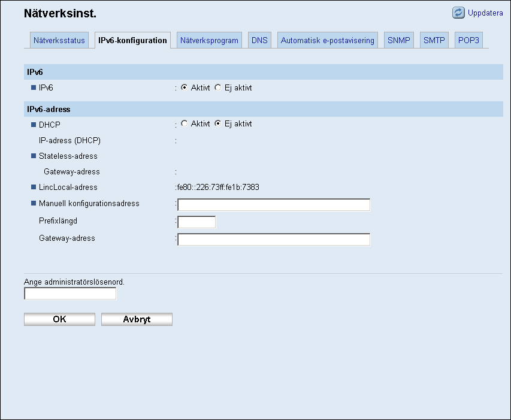The image size is (511, 420).
Task: Switch to the Nätverksprogram tab
Action: click(209, 40)
